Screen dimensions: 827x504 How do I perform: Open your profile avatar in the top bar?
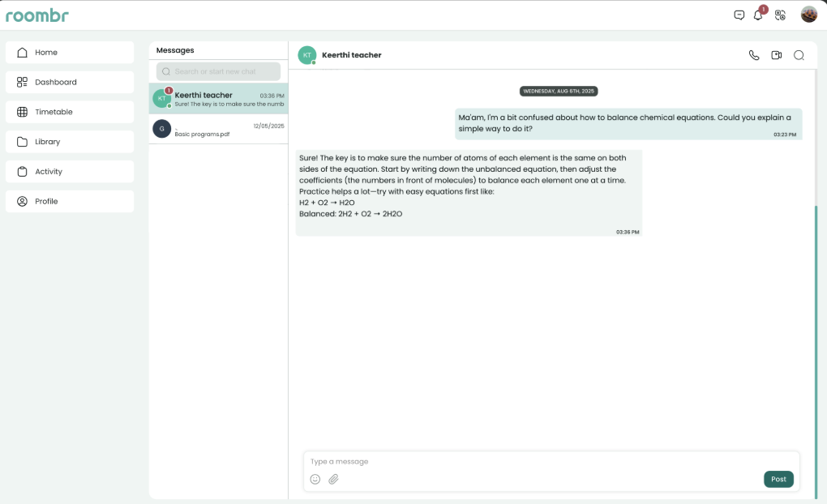coord(808,15)
